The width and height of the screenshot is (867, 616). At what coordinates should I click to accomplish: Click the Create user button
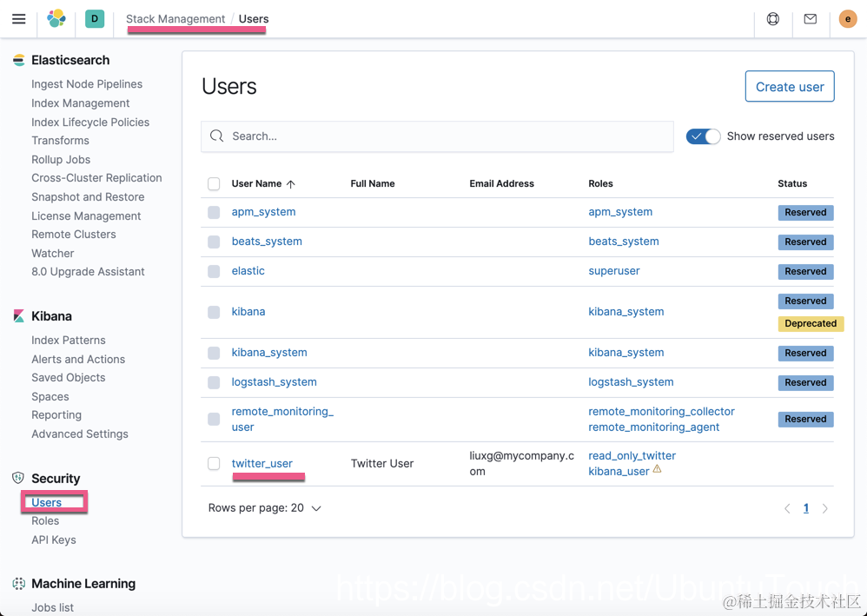790,86
